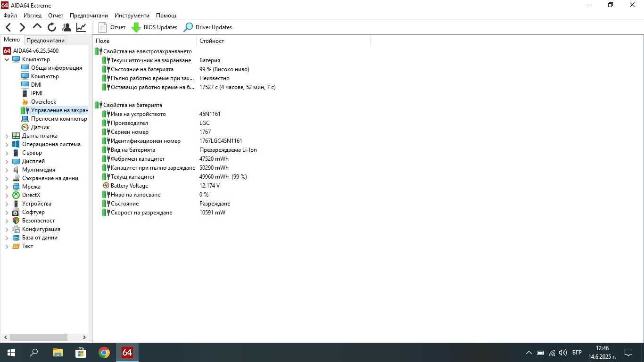
Task: Select the IPMI tree item
Action: tap(36, 93)
